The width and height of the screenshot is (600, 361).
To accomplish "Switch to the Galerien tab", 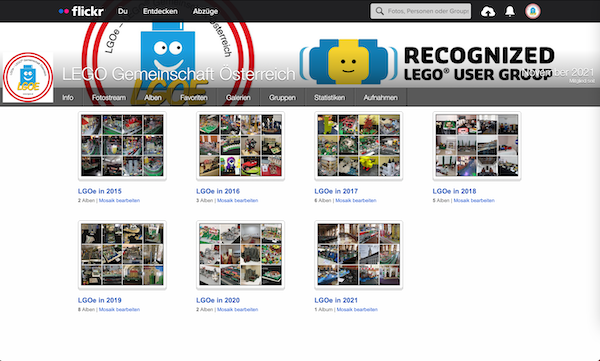I will point(238,98).
